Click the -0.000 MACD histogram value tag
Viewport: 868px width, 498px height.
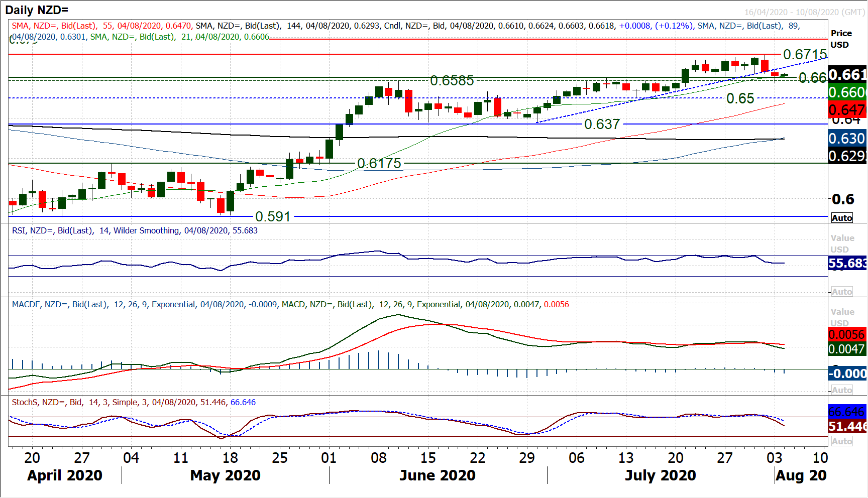click(847, 374)
